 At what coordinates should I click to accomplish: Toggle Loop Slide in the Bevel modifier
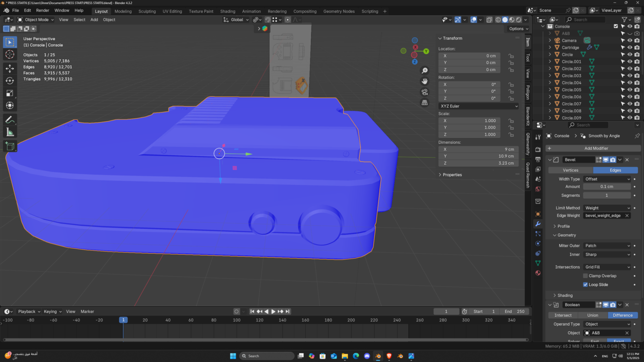(586, 284)
